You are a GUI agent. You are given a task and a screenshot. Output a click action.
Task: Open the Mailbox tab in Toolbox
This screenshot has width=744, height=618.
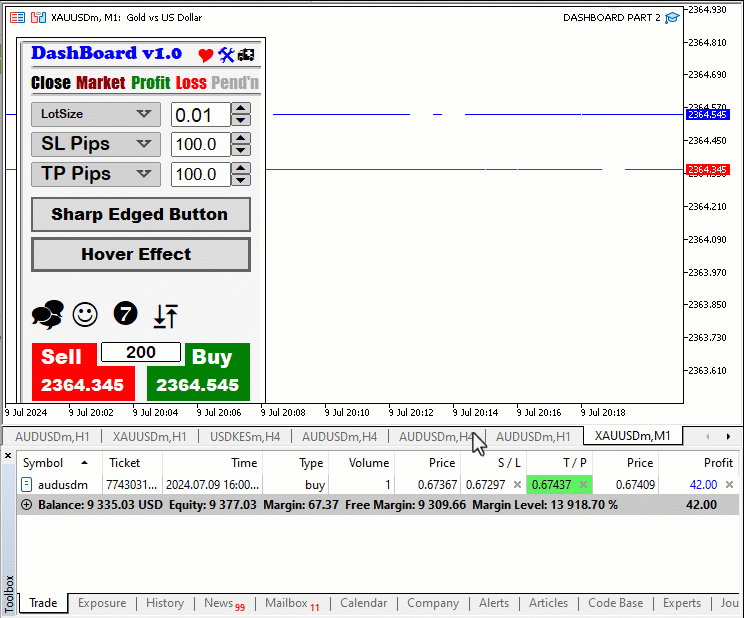(x=292, y=603)
